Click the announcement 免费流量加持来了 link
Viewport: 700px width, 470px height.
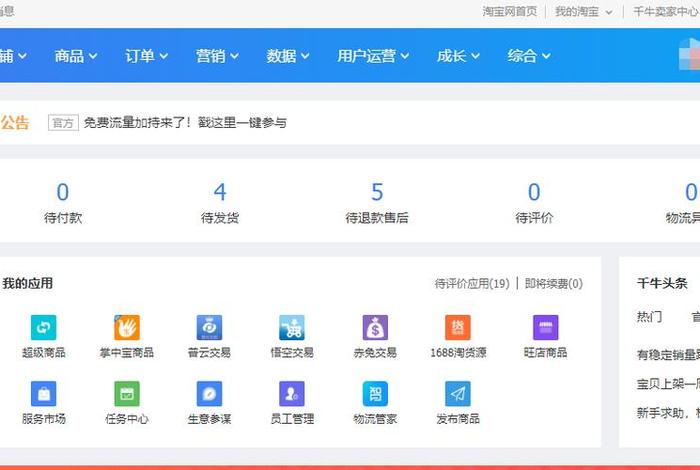coord(185,122)
